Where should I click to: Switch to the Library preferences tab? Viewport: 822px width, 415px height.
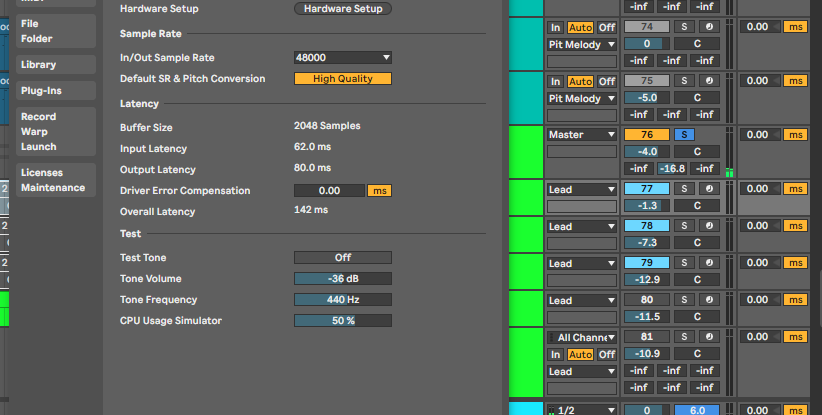[x=39, y=65]
